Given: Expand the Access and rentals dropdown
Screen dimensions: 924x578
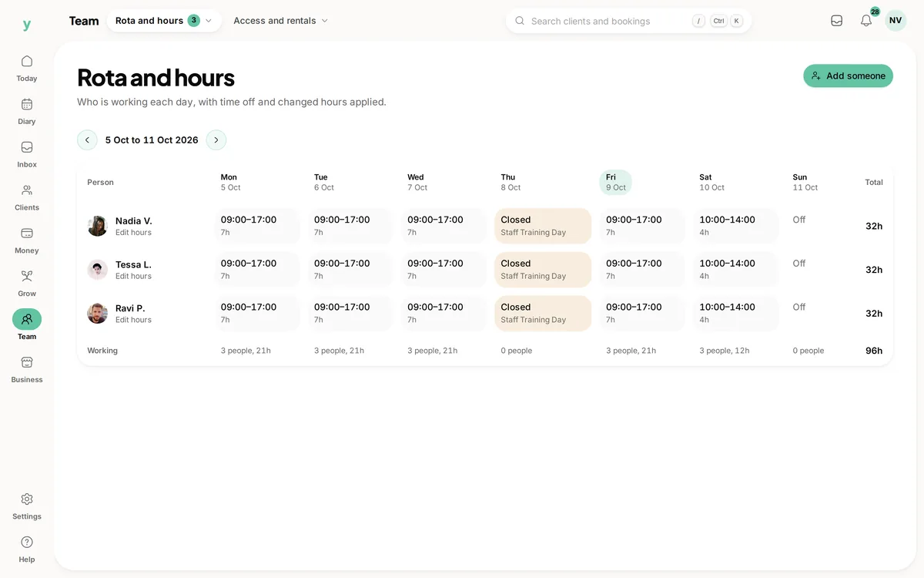Looking at the screenshot, I should point(281,21).
